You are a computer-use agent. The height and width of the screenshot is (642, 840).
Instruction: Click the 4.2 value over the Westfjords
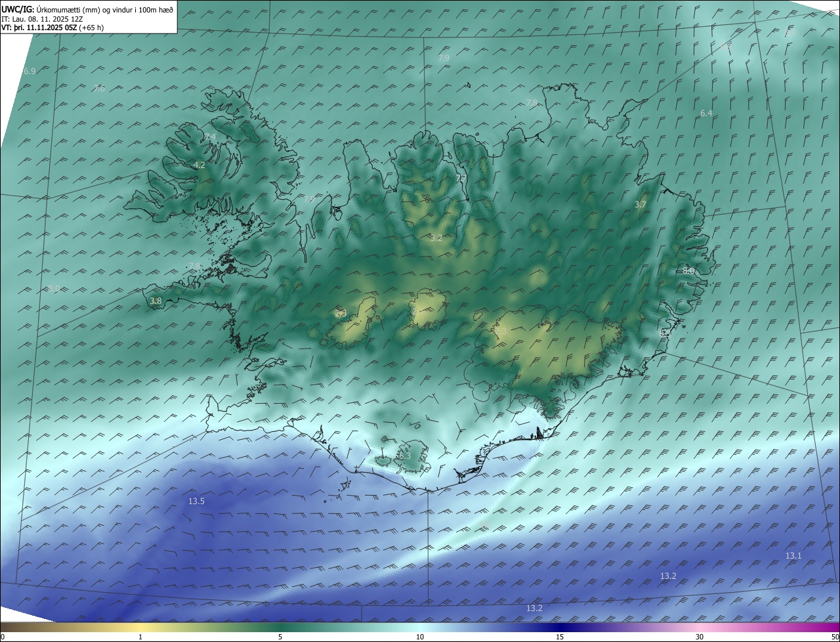click(199, 165)
